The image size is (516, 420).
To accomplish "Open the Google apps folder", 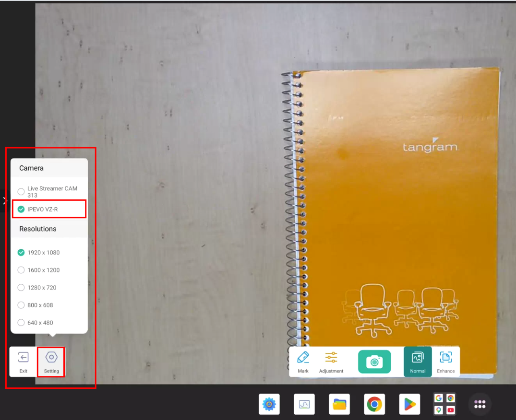I will (444, 404).
